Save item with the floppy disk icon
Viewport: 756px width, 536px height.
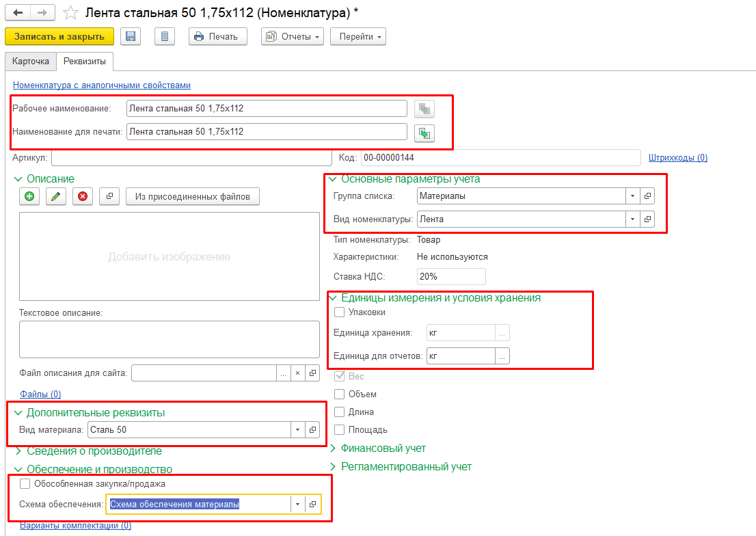[x=130, y=36]
